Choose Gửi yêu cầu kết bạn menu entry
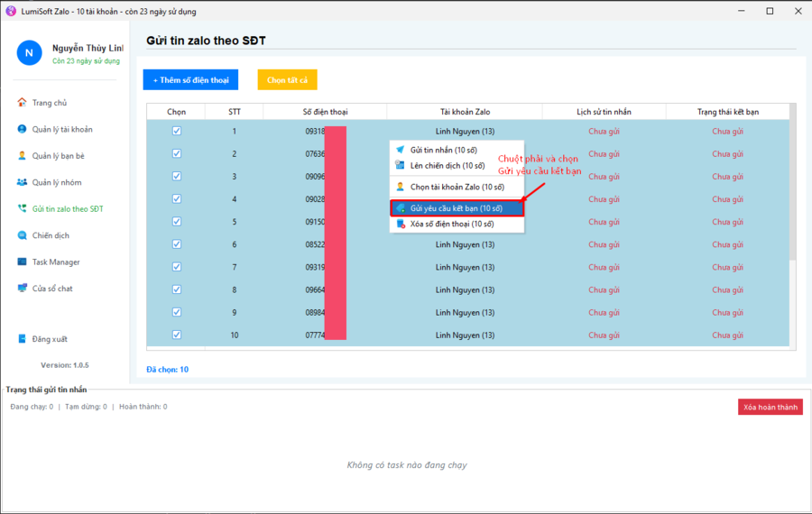Viewport: 812px width, 514px height. point(456,208)
